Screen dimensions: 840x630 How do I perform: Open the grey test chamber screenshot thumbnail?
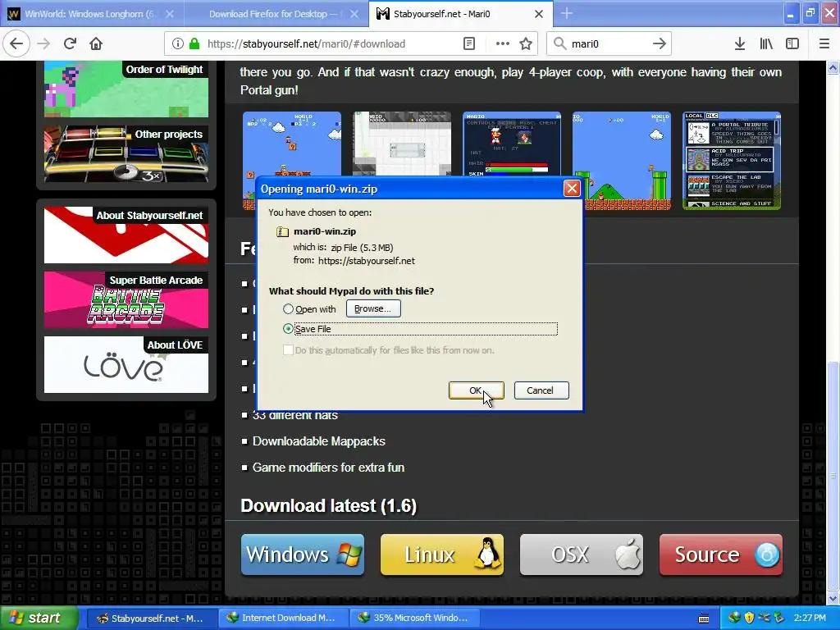(x=402, y=144)
